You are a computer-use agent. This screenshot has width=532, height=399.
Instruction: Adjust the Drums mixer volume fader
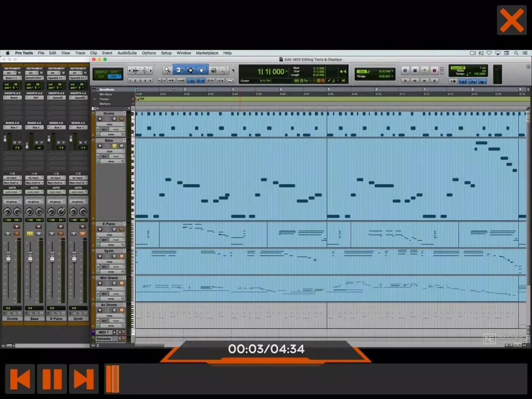(8, 258)
